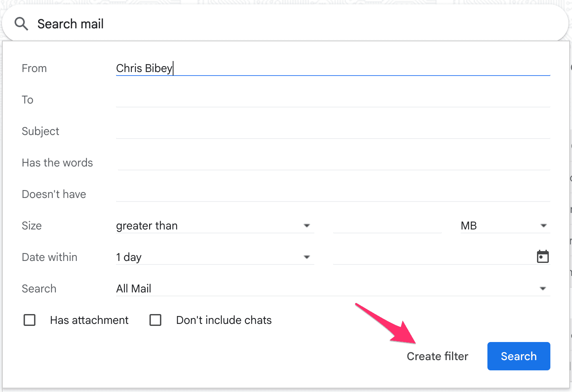Screen dimensions: 572x392
Task: Open the "greater than" size comparison dropdown
Action: click(215, 226)
